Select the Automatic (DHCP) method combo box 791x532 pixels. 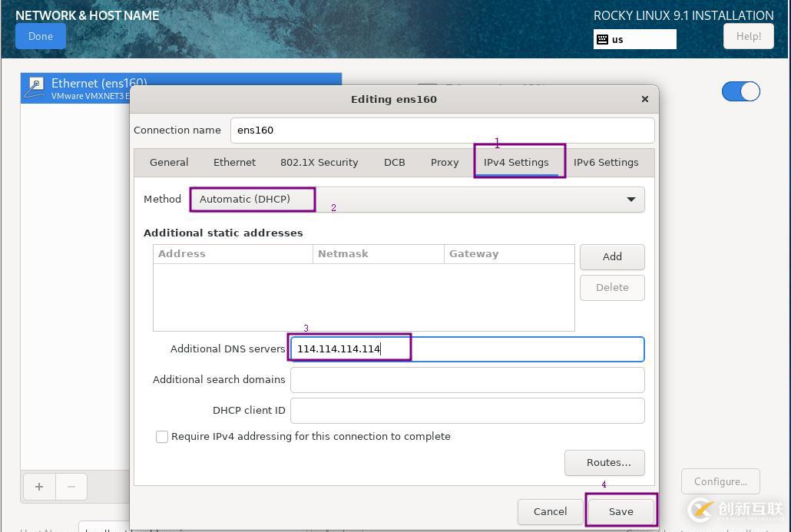pyautogui.click(x=417, y=199)
